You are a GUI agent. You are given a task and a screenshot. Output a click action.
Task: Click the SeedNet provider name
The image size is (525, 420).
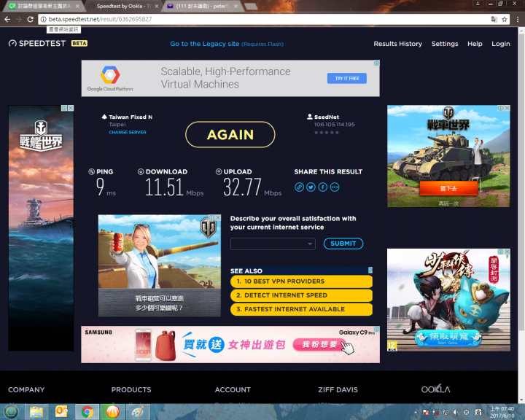point(327,117)
